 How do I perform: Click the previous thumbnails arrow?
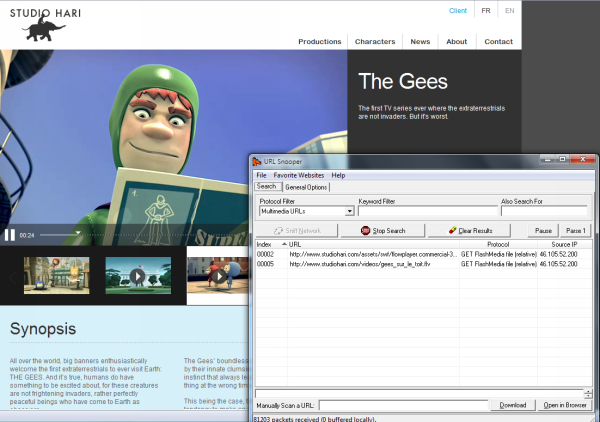[x=13, y=277]
